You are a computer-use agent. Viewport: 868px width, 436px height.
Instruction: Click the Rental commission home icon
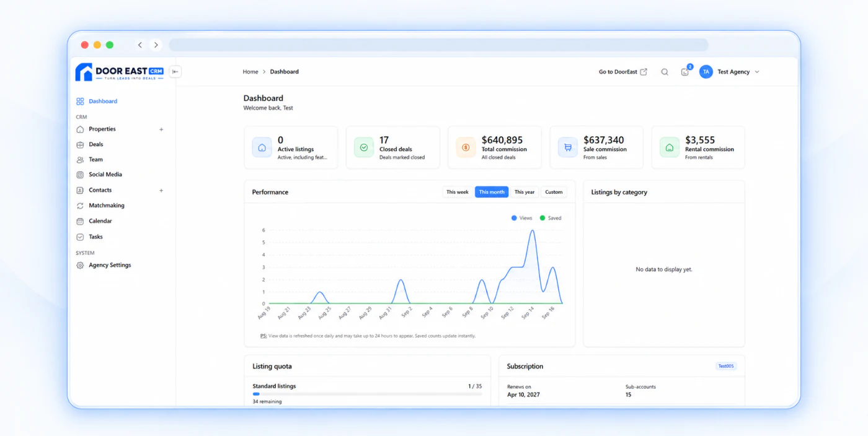point(669,147)
